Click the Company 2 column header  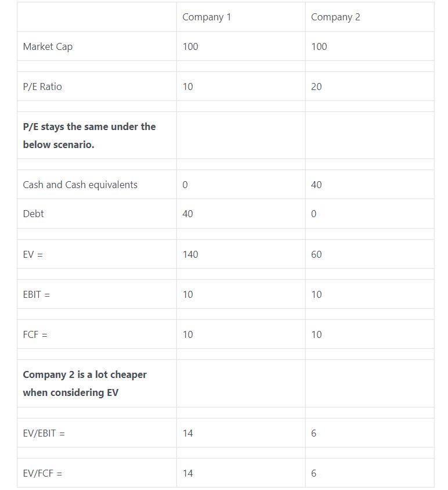coord(335,17)
